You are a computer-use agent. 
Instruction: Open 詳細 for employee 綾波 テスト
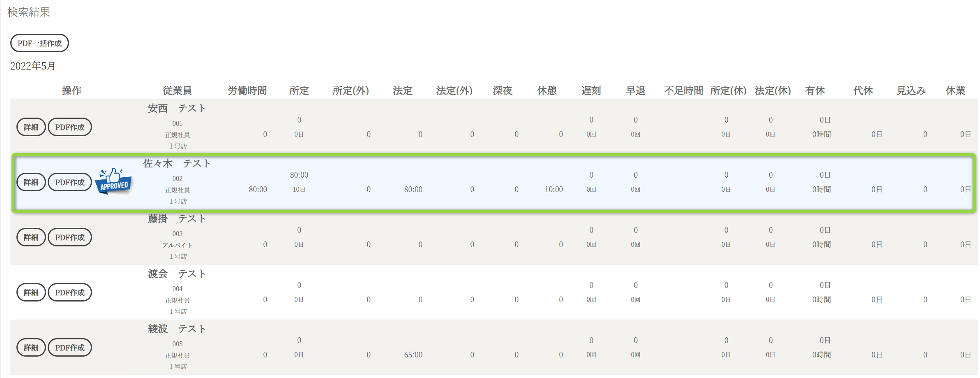[31, 348]
